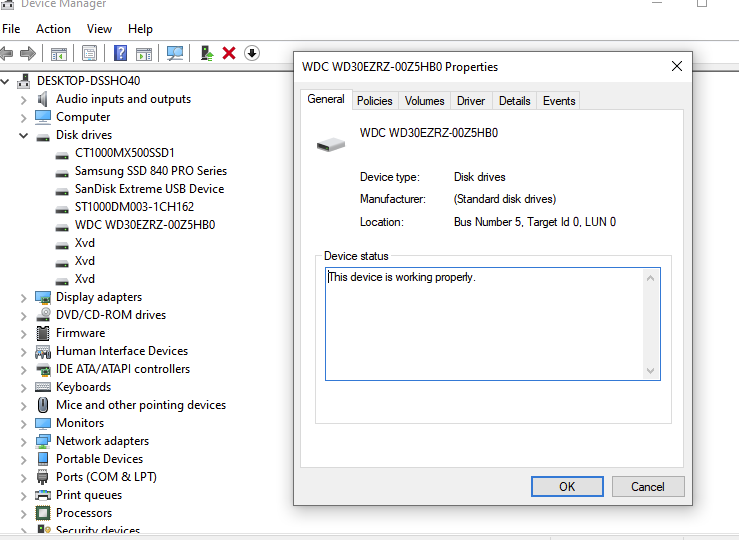Image resolution: width=739 pixels, height=540 pixels.
Task: Select the General tab
Action: tap(326, 99)
